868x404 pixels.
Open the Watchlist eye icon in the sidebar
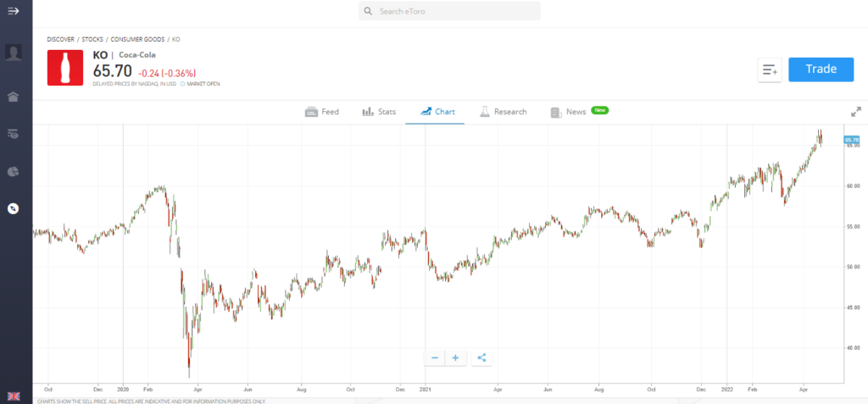click(x=14, y=133)
